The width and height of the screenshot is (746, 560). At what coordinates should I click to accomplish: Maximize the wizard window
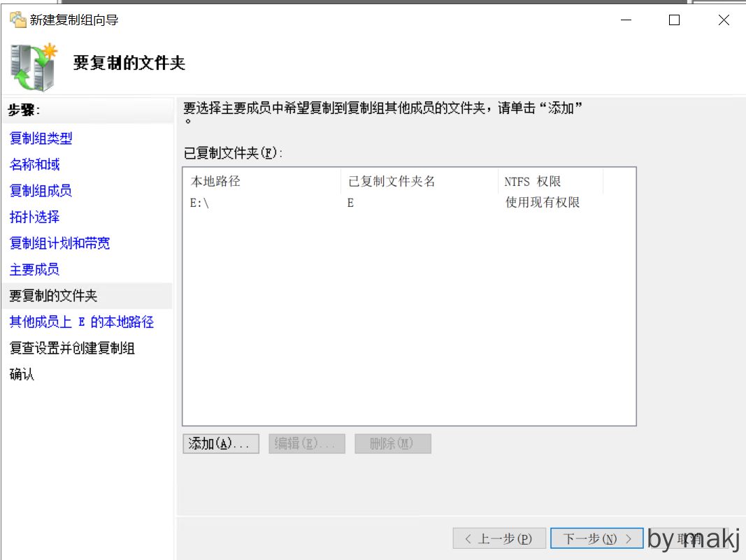pyautogui.click(x=674, y=20)
